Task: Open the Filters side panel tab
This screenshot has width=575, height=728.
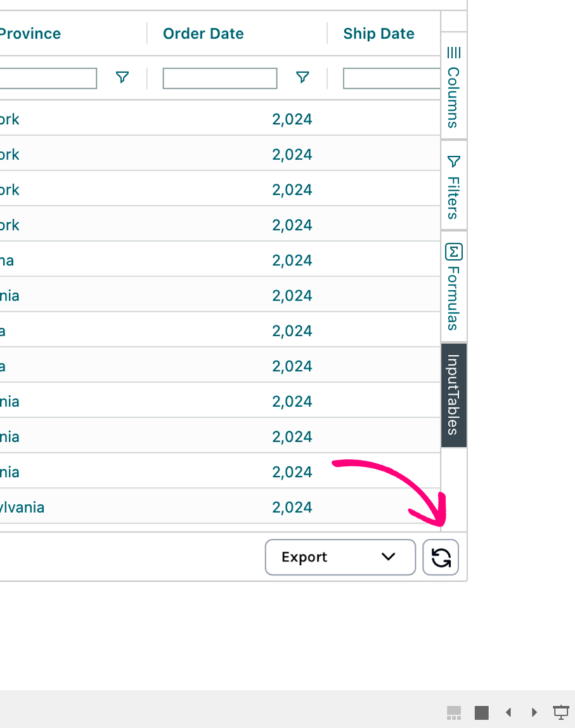Action: tap(454, 186)
